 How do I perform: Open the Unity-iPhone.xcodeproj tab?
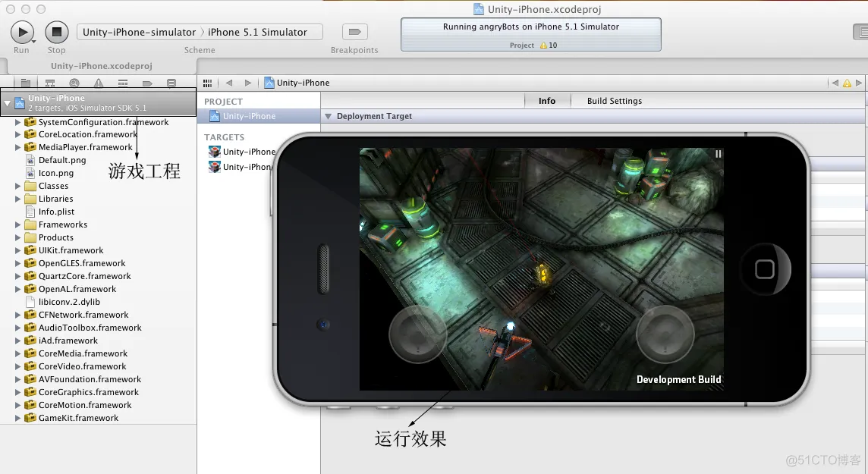pos(102,66)
